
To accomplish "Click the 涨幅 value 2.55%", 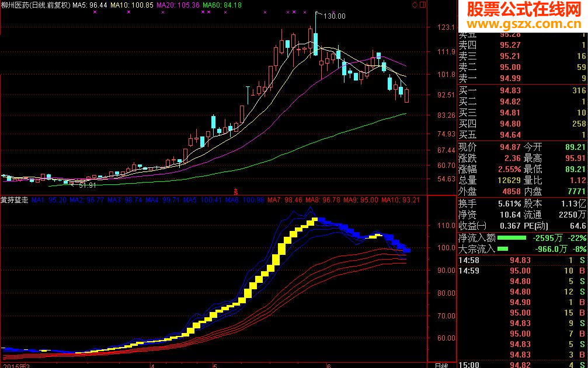I will click(510, 169).
